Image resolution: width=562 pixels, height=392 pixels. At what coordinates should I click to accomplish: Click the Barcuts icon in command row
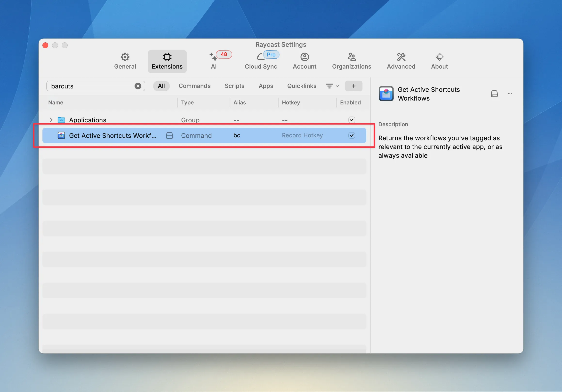[x=61, y=135]
